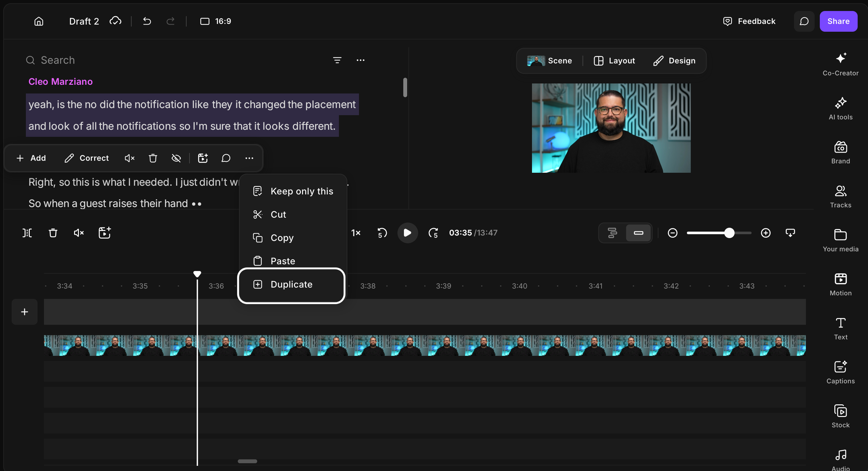Viewport: 868px width, 471px height.
Task: Mute selection using floating toolbar speaker icon
Action: click(x=129, y=158)
